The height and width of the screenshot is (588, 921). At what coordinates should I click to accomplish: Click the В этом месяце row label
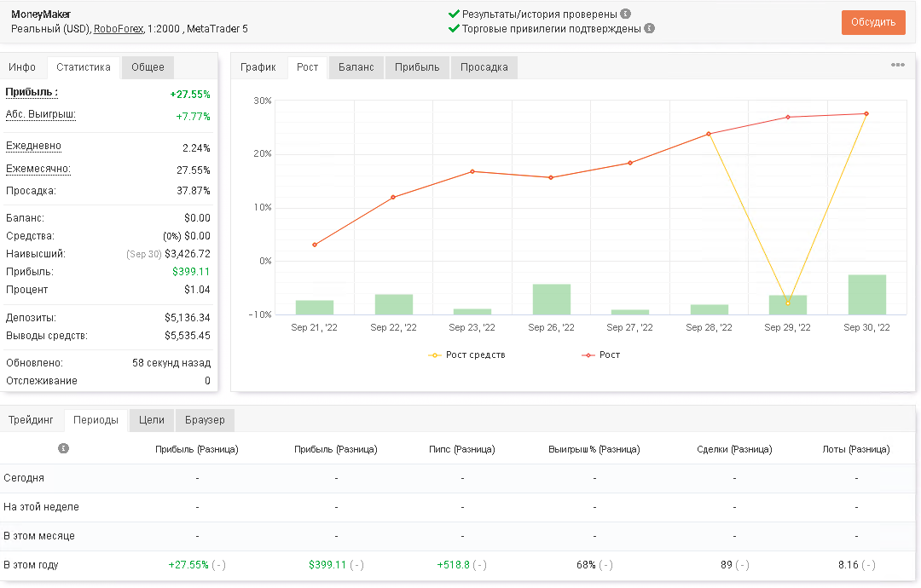click(39, 536)
